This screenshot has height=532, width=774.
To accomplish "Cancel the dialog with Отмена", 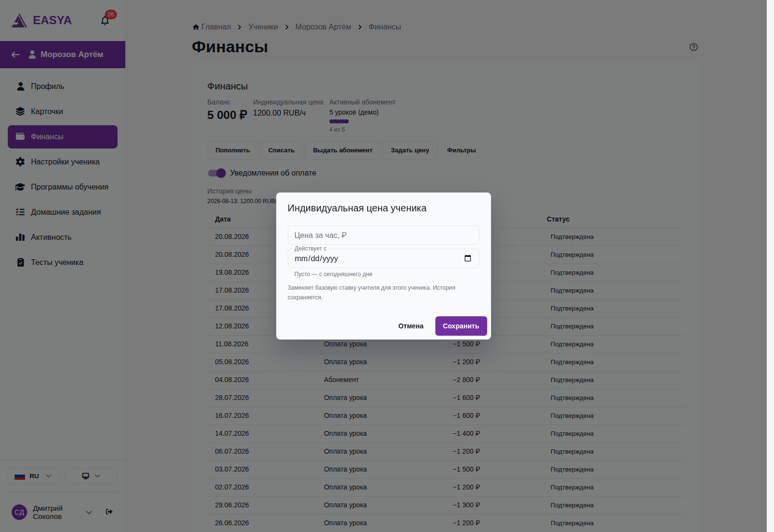I will coord(411,326).
